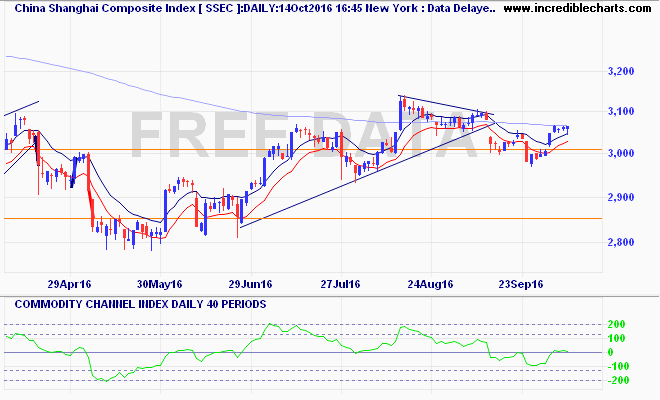
Task: Click the 24Aug16 date label
Action: pyautogui.click(x=430, y=285)
